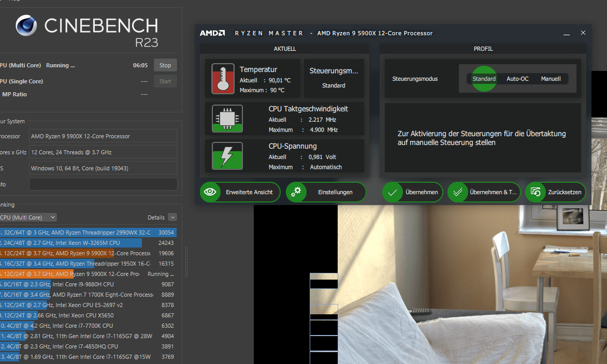This screenshot has width=607, height=364.
Task: Select Intel Xeon W-3265M ranking row
Action: click(x=88, y=243)
